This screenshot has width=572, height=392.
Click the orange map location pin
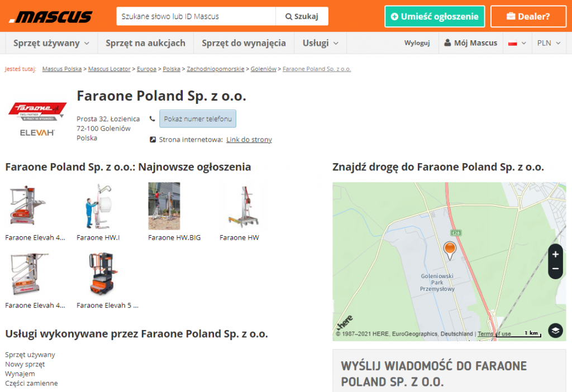450,250
